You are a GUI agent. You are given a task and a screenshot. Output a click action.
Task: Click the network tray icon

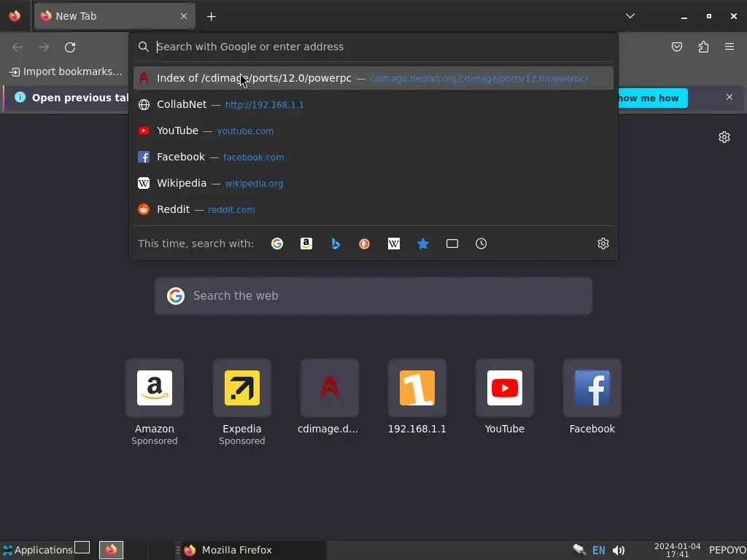pos(578,550)
